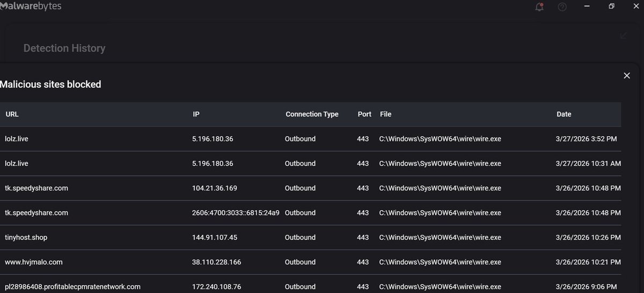Select the www.hvjmalo.com URL

34,262
